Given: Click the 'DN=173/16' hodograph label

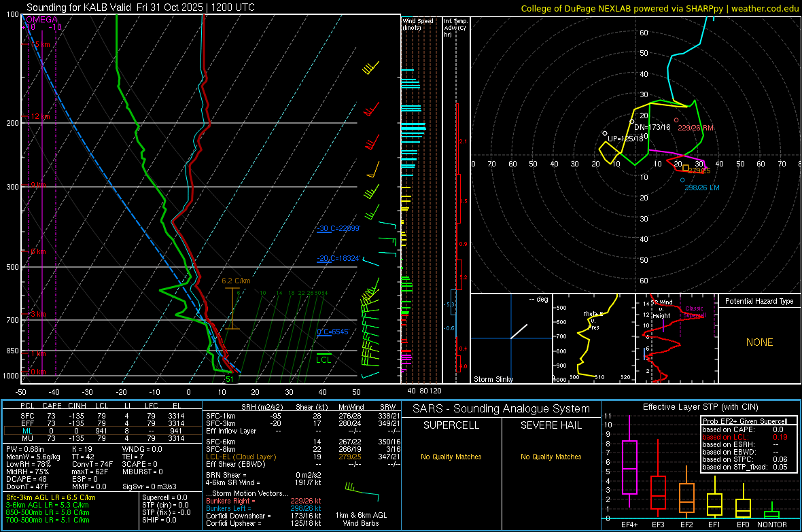Looking at the screenshot, I should (x=652, y=127).
